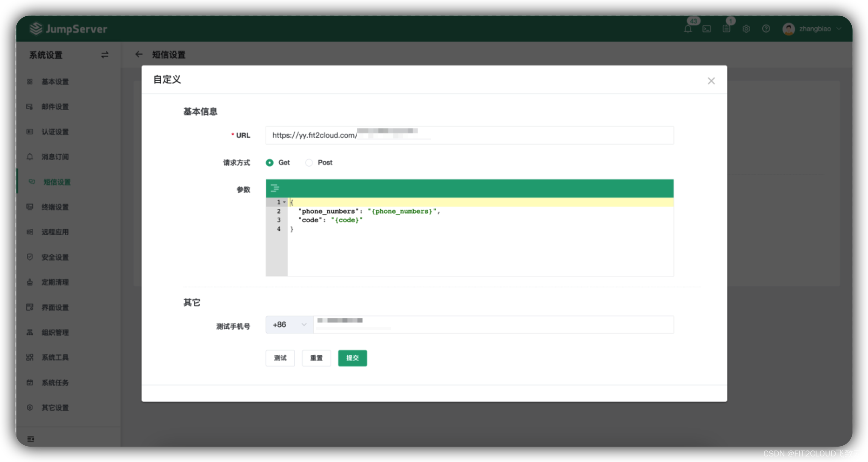Open the help question mark icon
The height and width of the screenshot is (462, 868).
(x=766, y=29)
